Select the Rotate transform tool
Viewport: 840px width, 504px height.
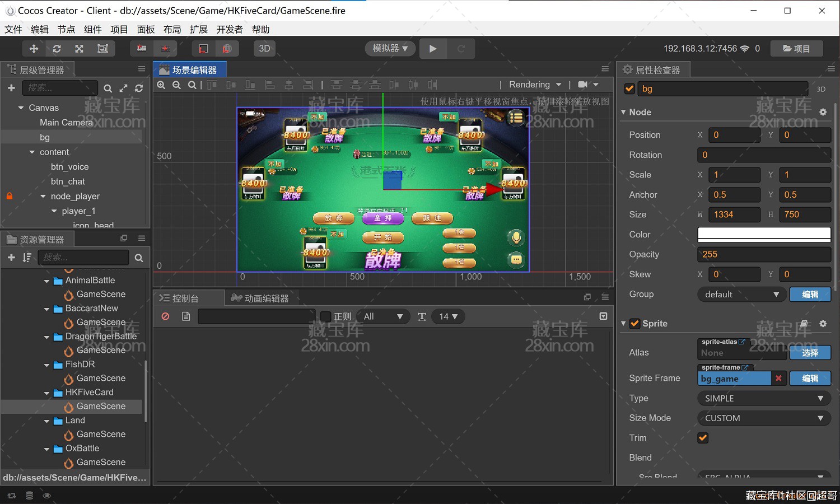[57, 49]
